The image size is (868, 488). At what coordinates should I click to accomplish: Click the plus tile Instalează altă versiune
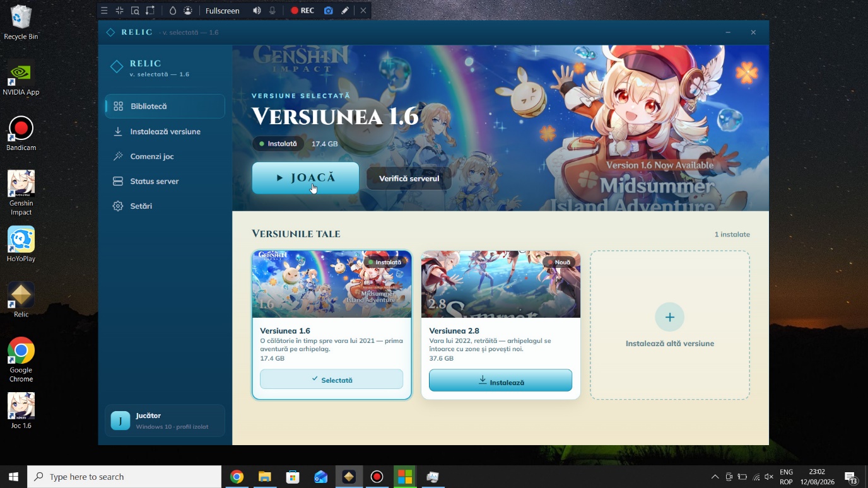tap(670, 325)
